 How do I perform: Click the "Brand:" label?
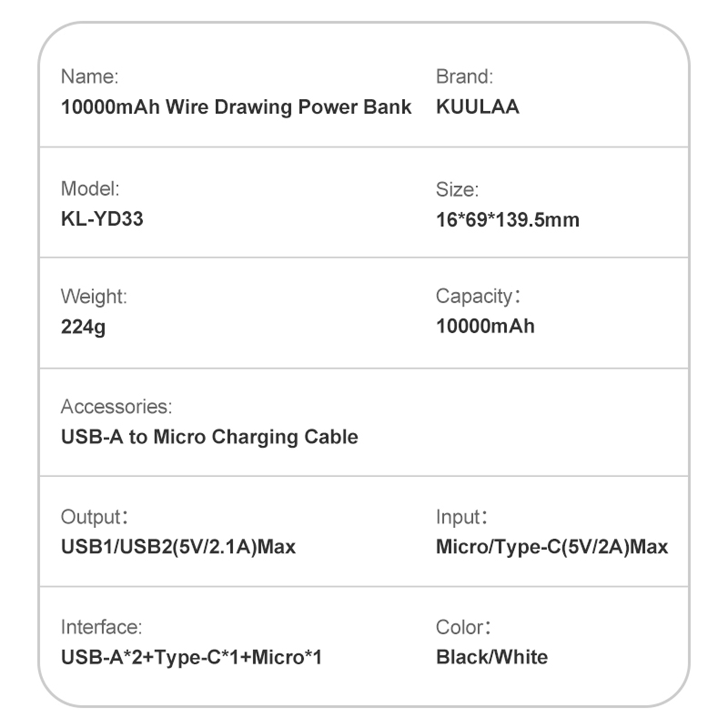pyautogui.click(x=464, y=76)
